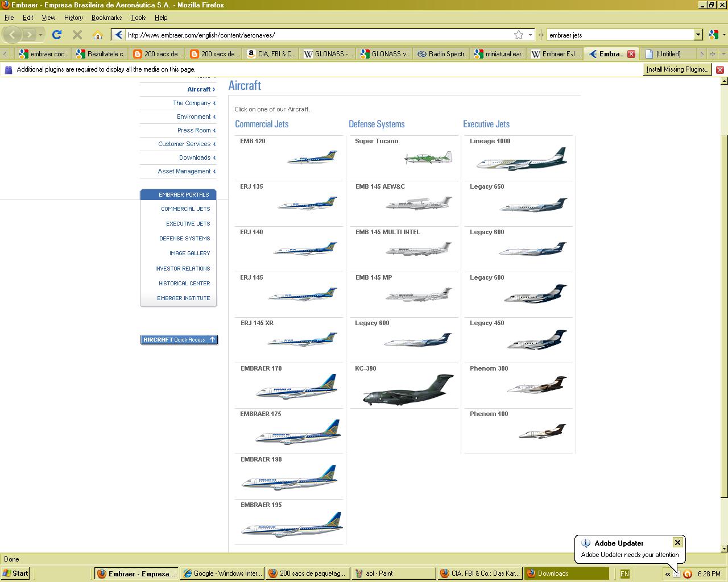Screen dimensions: 728x582
Task: Click the Phenom 100 jet image
Action: (543, 431)
